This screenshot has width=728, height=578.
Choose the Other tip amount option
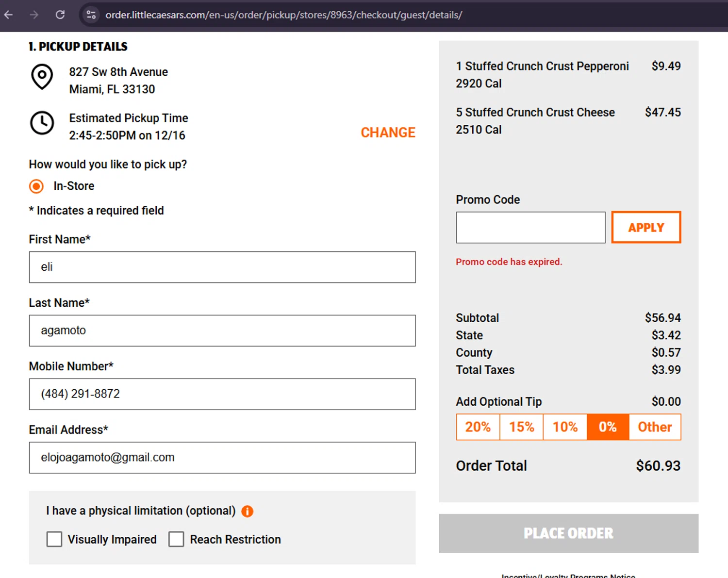655,427
